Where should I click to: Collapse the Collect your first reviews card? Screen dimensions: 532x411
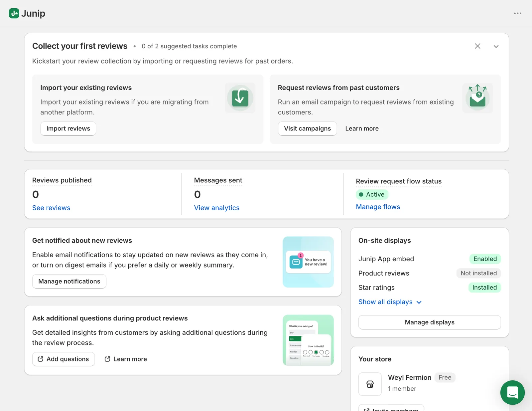(x=496, y=46)
